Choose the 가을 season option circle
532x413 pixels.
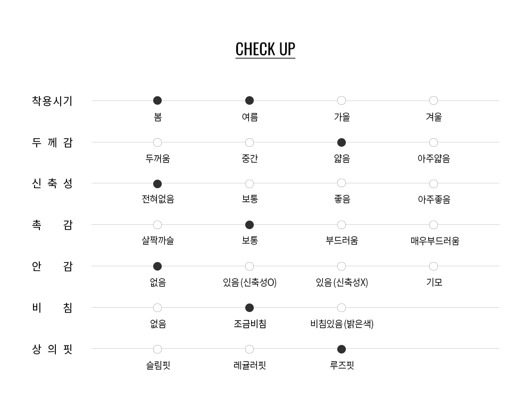point(342,100)
